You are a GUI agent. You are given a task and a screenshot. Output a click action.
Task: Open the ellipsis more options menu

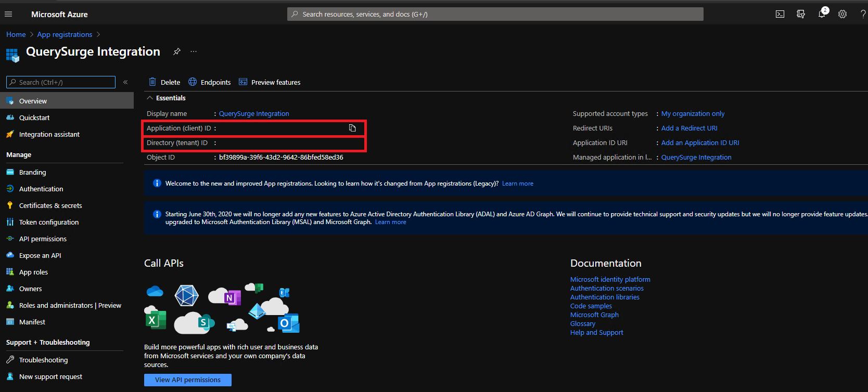[x=194, y=51]
